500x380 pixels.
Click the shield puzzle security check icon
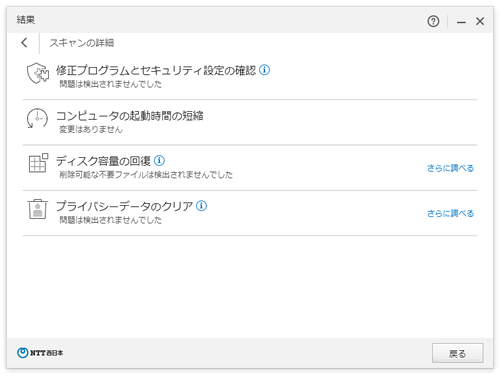point(38,73)
